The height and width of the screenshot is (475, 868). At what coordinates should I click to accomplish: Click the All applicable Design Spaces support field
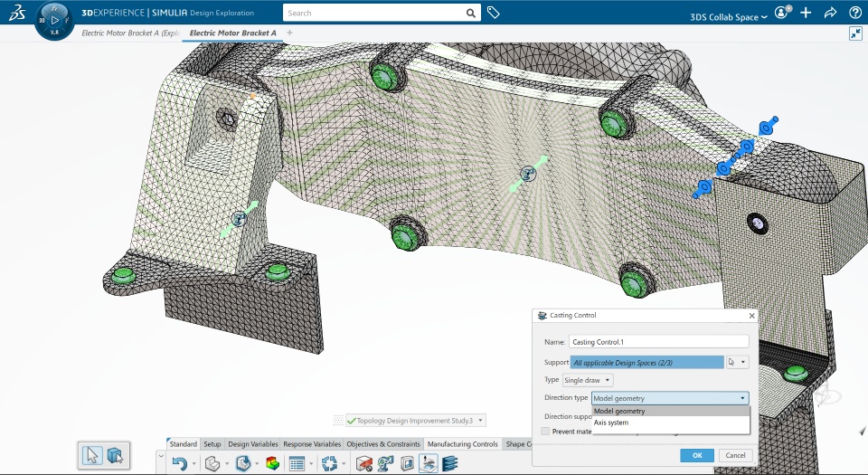click(647, 362)
